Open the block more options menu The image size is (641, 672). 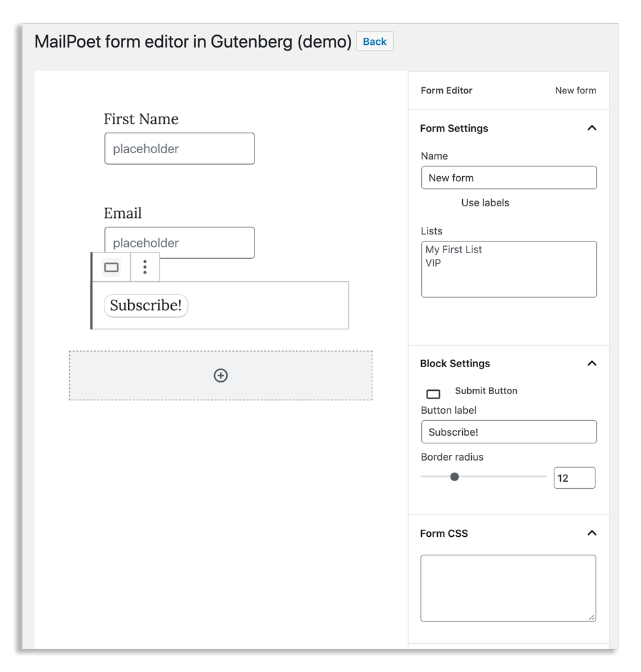pyautogui.click(x=145, y=267)
